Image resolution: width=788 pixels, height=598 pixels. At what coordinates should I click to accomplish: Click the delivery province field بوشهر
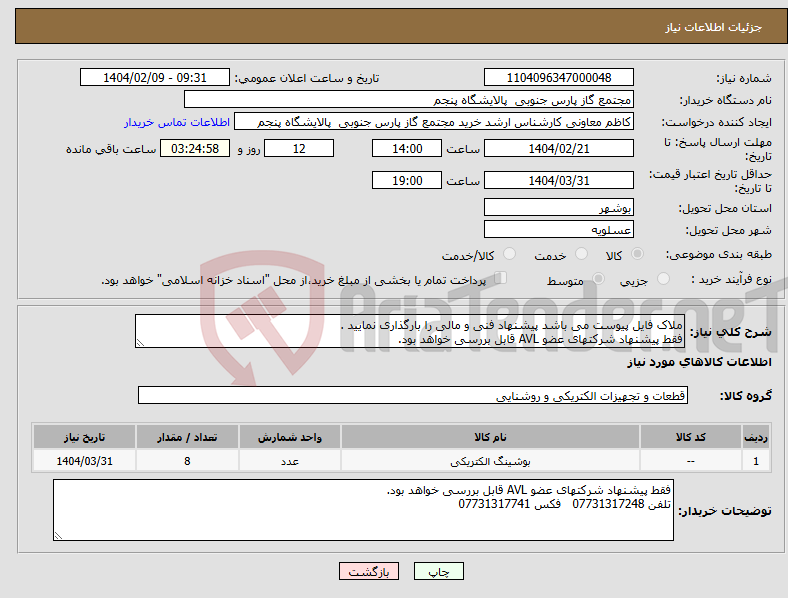tap(558, 207)
